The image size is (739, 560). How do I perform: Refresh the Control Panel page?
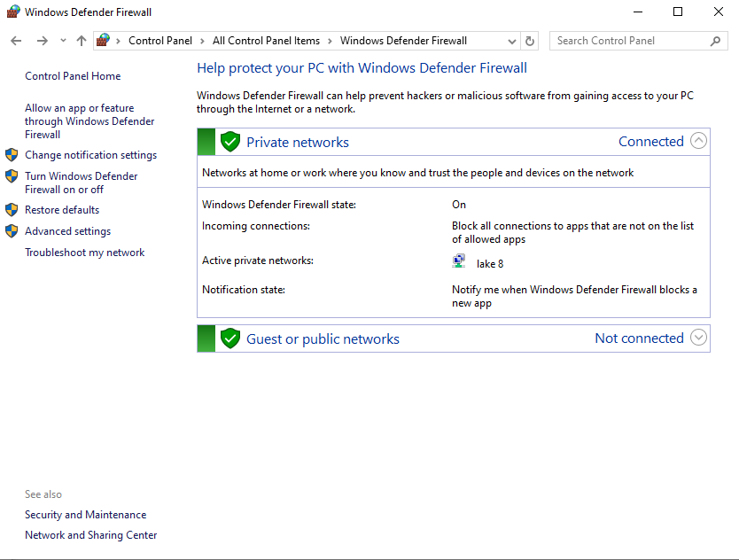530,41
